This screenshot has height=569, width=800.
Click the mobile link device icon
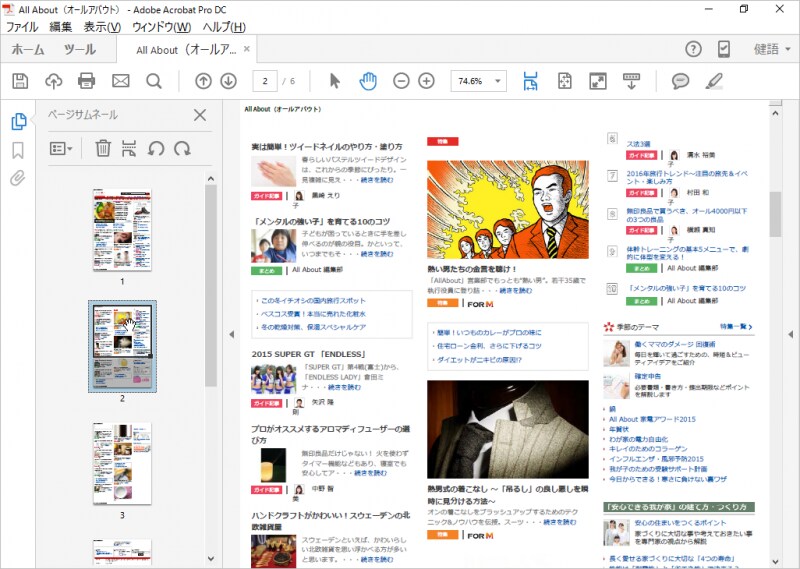pyautogui.click(x=723, y=49)
